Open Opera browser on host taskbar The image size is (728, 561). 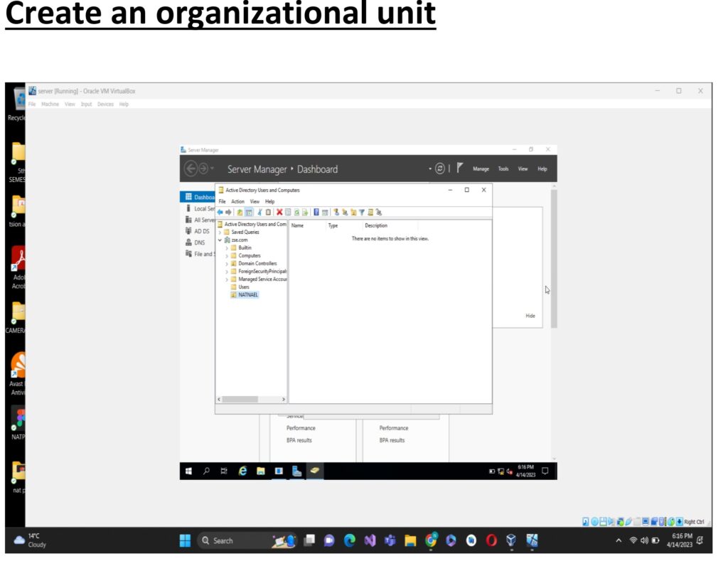(491, 540)
